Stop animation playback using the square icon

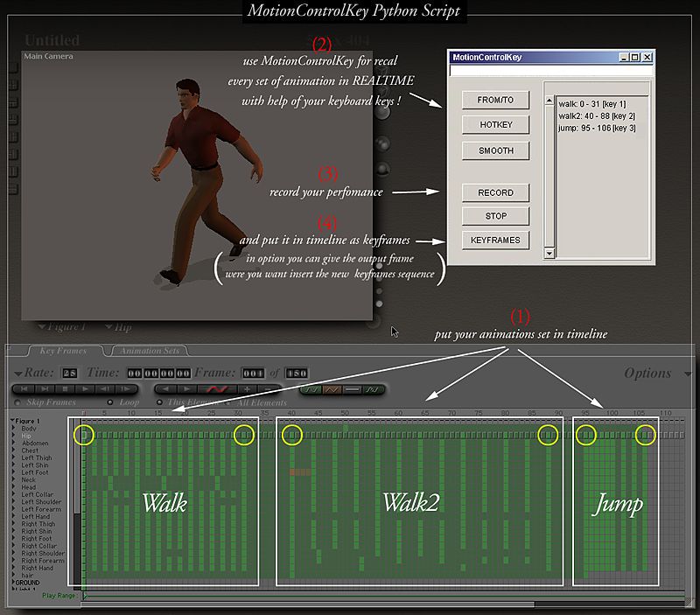(65, 389)
